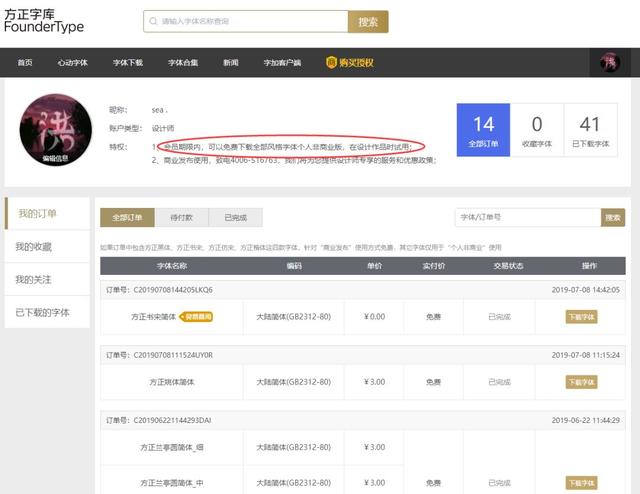Click the order search 搜索 button
This screenshot has height=494, width=640.
coord(613,218)
